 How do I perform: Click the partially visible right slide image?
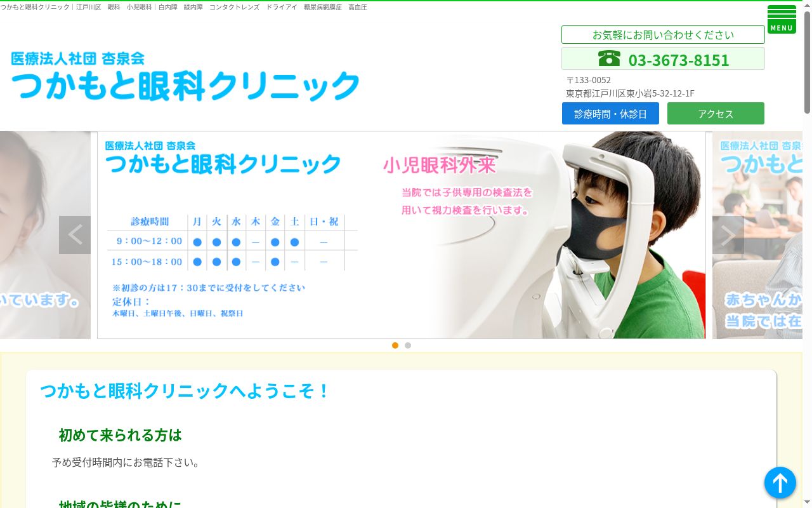pos(757,235)
